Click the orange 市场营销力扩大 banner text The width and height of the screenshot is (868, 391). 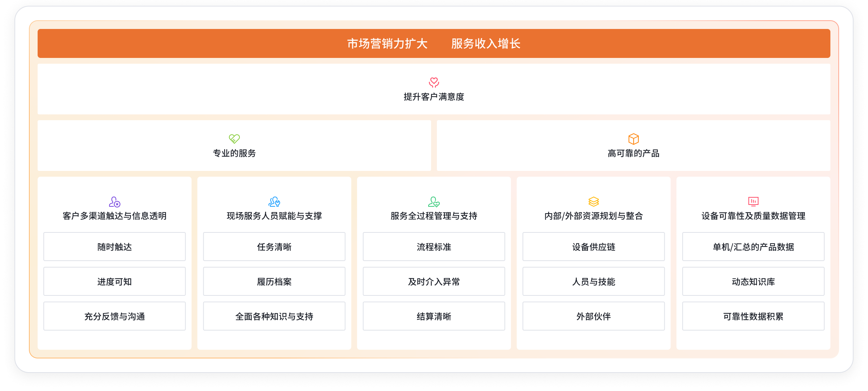pos(387,43)
